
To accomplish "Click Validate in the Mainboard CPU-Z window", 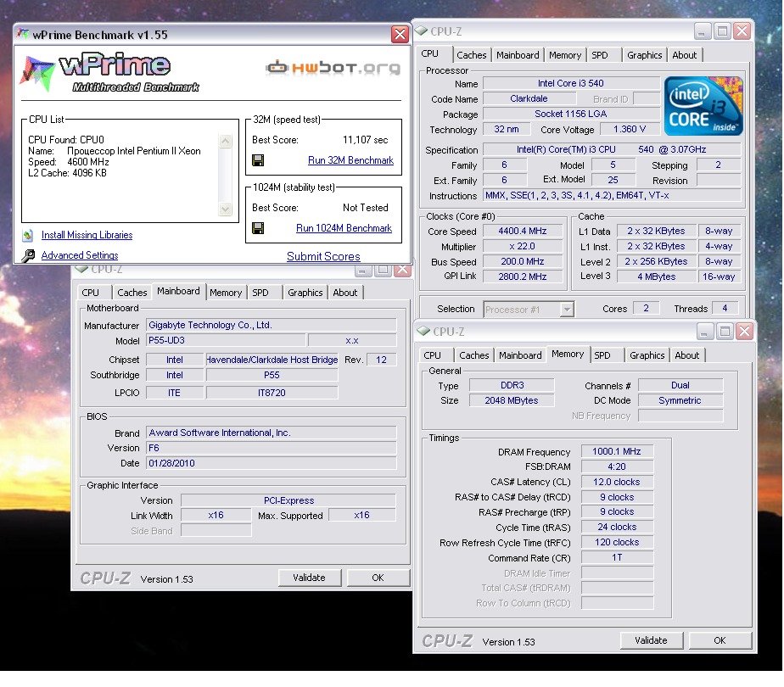I will point(310,578).
